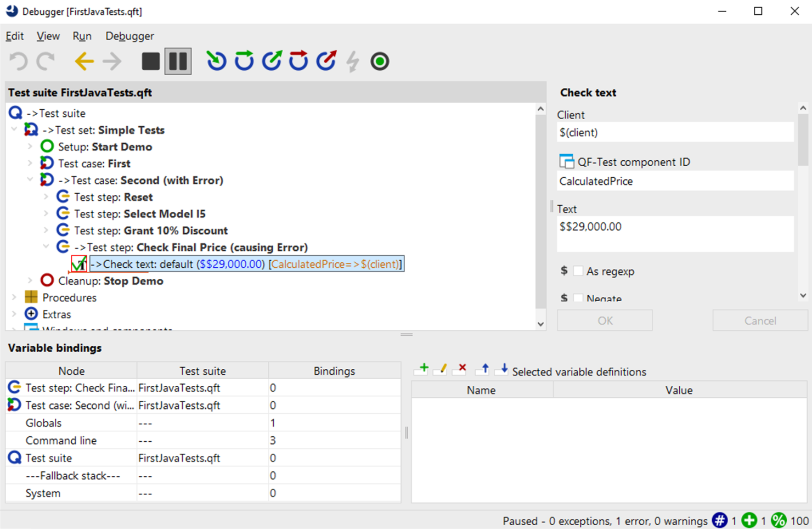This screenshot has height=529, width=812.
Task: Go forward with the gray right arrow
Action: (x=112, y=61)
